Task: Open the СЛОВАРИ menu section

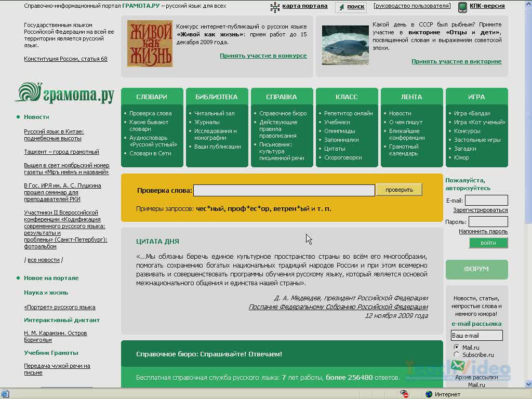Action: click(152, 97)
